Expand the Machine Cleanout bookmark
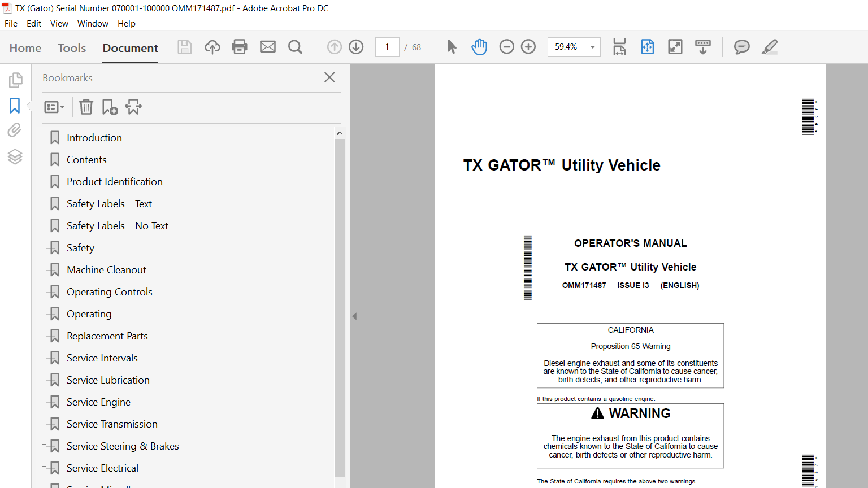The width and height of the screenshot is (868, 488). pyautogui.click(x=44, y=270)
